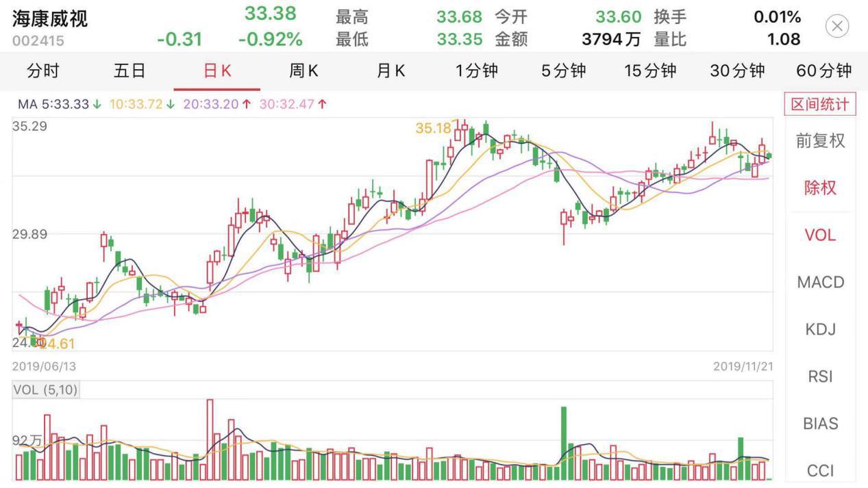
Task: Select the RSI indicator
Action: [x=820, y=376]
